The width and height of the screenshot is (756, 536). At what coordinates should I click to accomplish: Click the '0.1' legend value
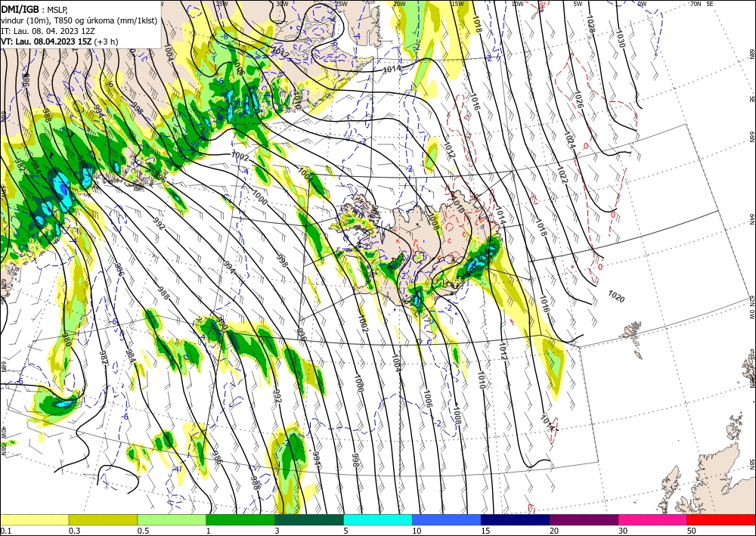pyautogui.click(x=6, y=531)
